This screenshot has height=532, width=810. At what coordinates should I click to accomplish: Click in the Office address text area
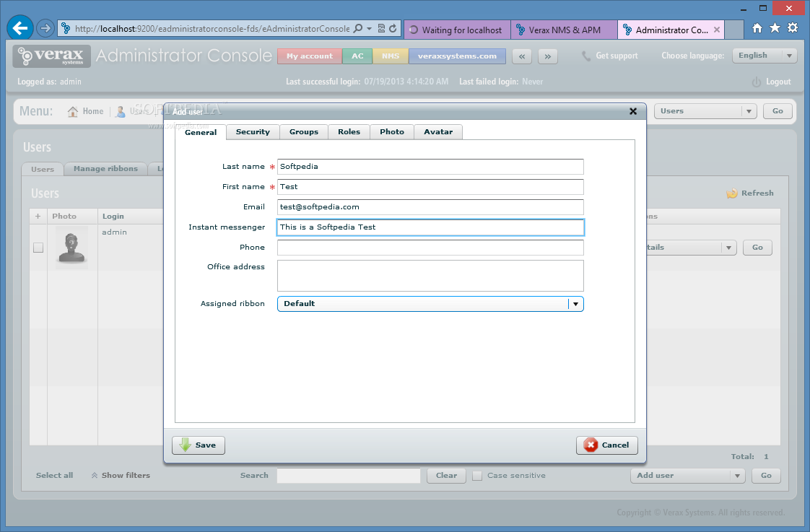click(x=430, y=276)
